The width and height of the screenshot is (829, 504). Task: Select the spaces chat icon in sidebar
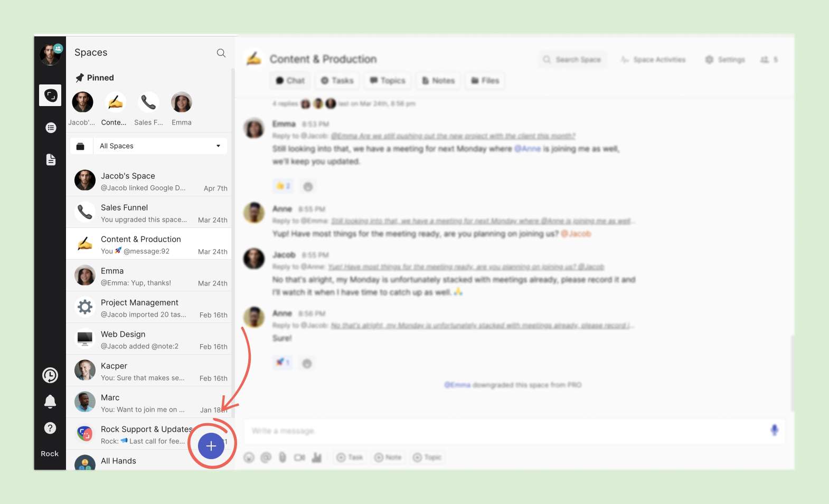tap(51, 96)
